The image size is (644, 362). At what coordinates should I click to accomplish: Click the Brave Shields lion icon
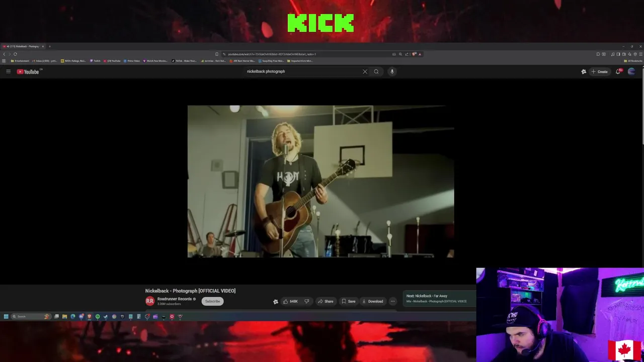click(414, 54)
